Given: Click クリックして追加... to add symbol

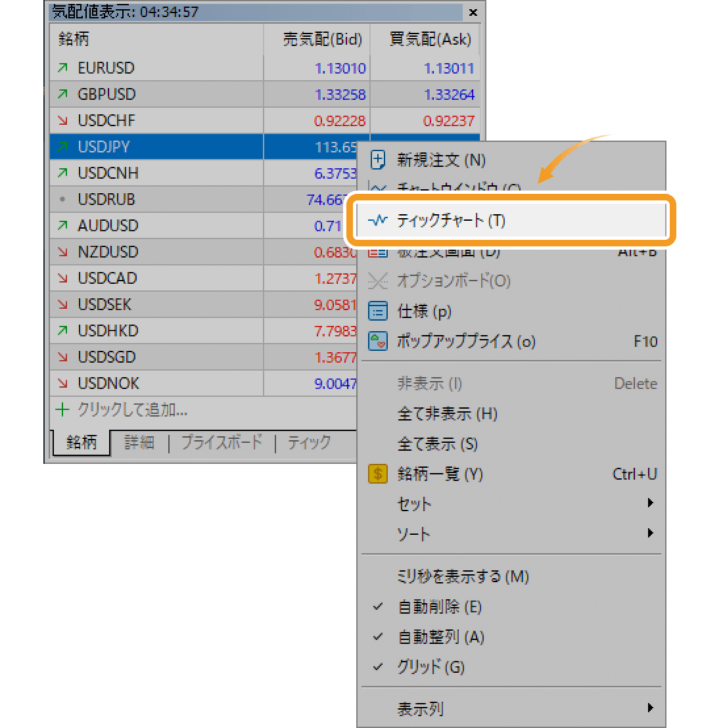Looking at the screenshot, I should coord(132,409).
